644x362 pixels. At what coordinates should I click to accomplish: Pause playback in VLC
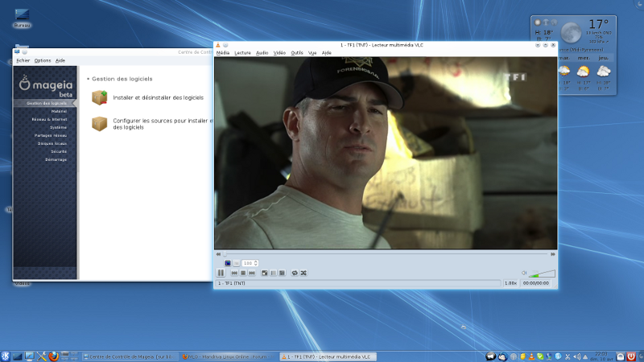(221, 273)
